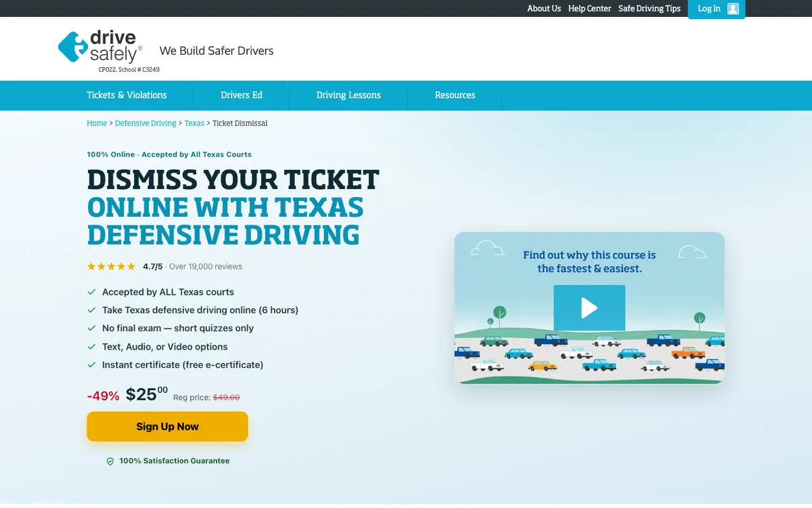Viewport: 812px width, 508px height.
Task: Click checkmark beside Take Texas defensive driving online
Action: pos(91,310)
